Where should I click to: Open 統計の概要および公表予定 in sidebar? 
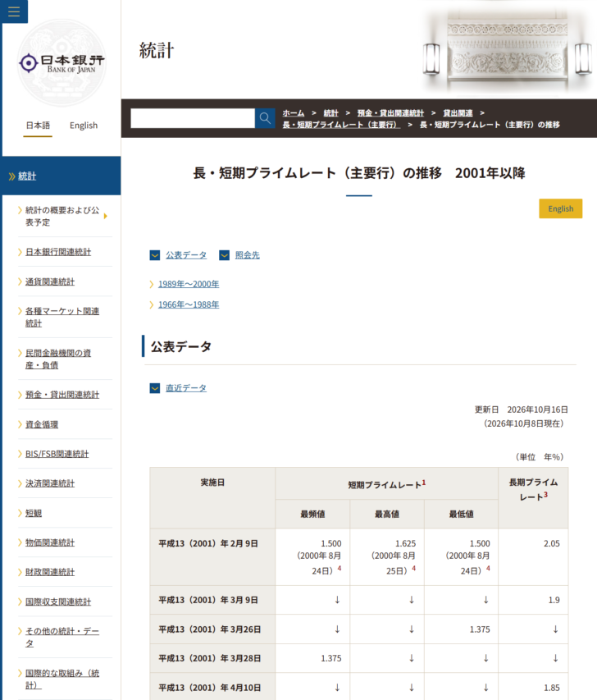(x=62, y=216)
